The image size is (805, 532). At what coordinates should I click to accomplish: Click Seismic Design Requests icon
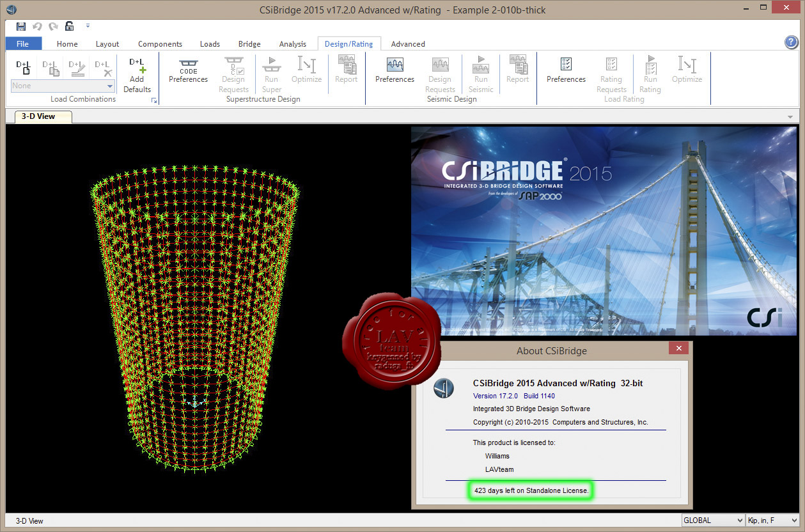tap(440, 75)
